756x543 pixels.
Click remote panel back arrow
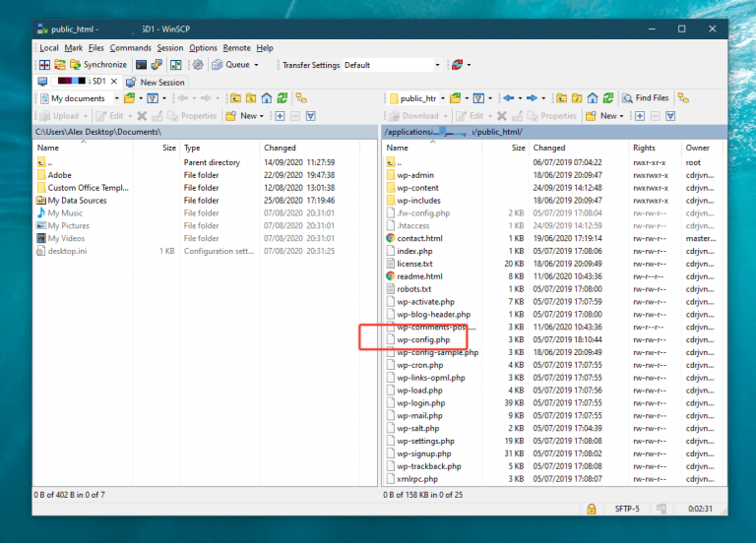click(509, 98)
